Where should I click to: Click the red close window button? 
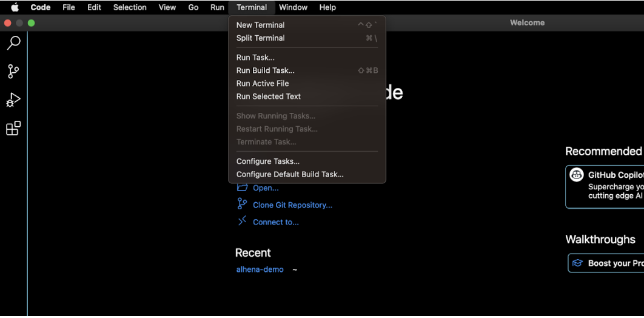[x=7, y=23]
